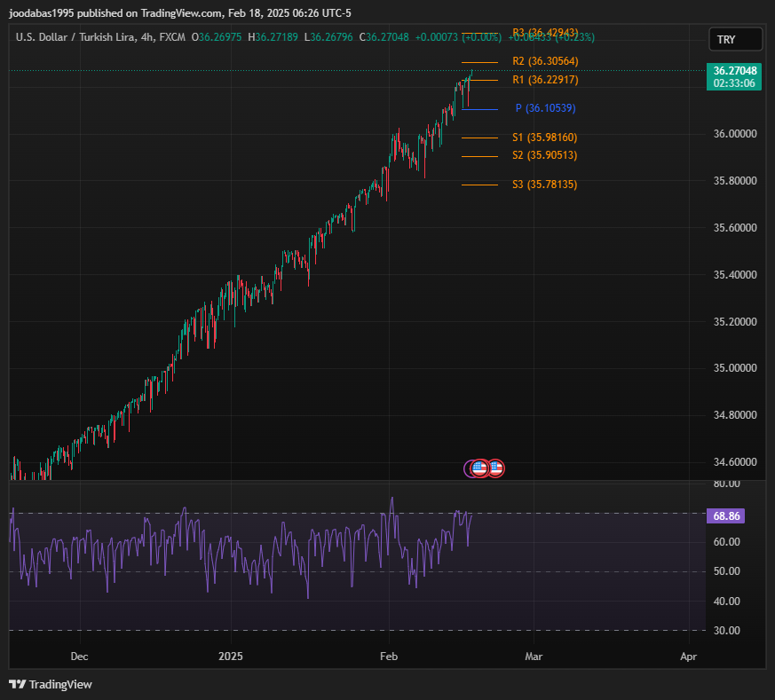Select the S2 (35.90513) support label
Viewport: 775px width, 700px height.
[544, 155]
